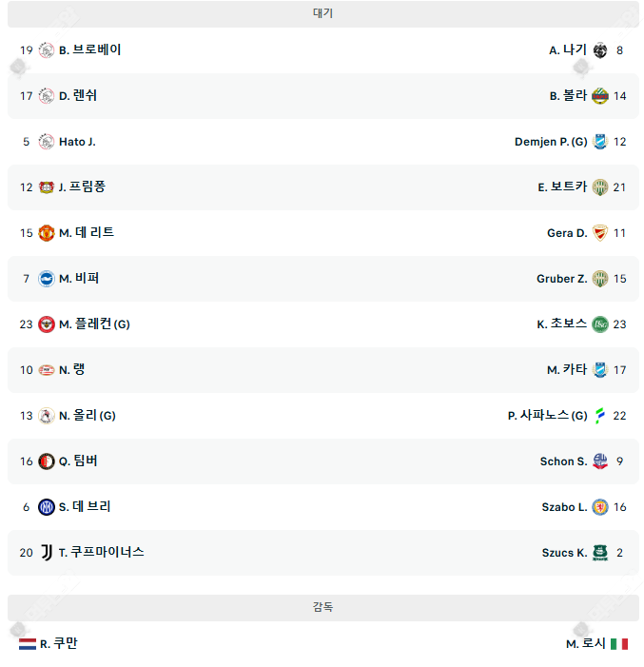Click the 감독 section header
The height and width of the screenshot is (667, 644).
coord(322,607)
